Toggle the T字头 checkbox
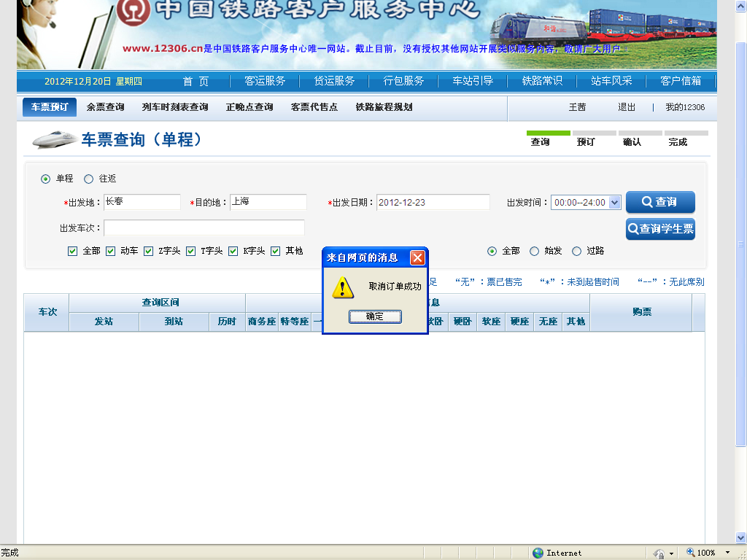The width and height of the screenshot is (747, 560). click(x=190, y=251)
